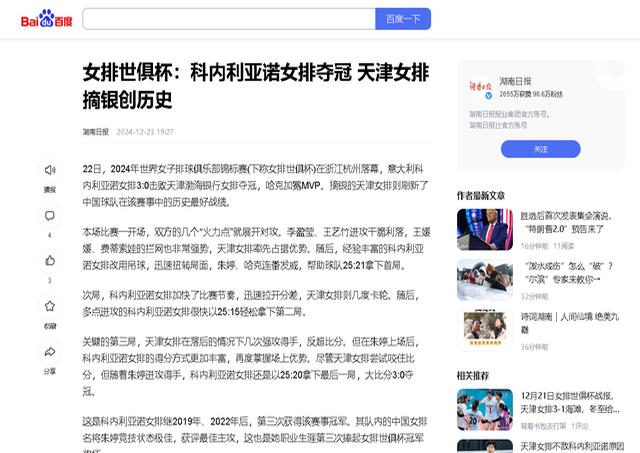This screenshot has width=640, height=453.
Task: Click the publish date 2024-12-23
Action: click(145, 132)
